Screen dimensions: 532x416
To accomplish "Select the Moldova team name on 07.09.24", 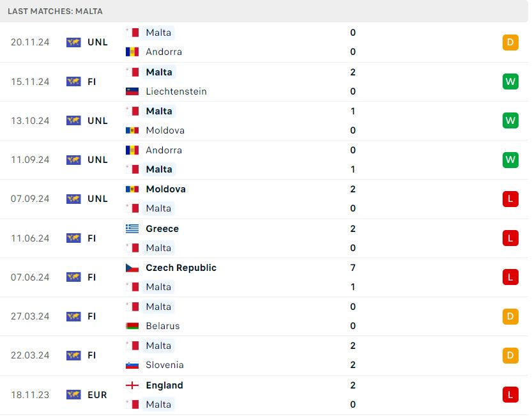I will click(x=165, y=189).
